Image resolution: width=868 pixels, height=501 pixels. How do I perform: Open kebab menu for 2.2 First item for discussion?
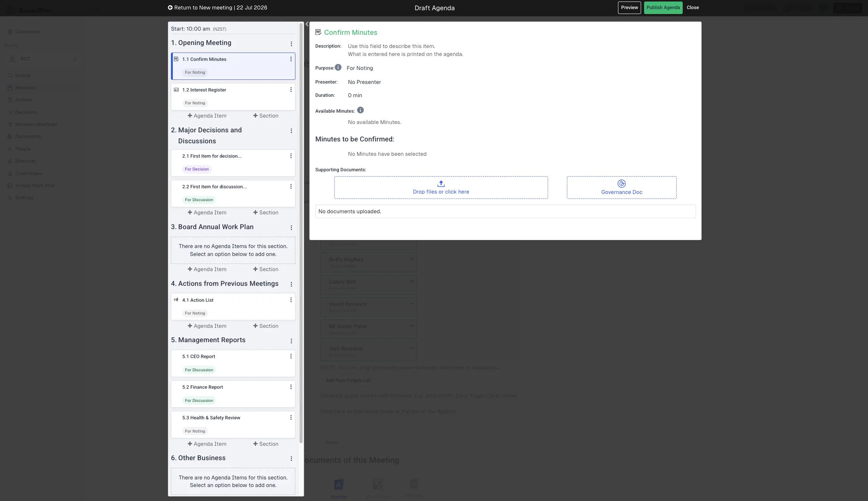291,186
